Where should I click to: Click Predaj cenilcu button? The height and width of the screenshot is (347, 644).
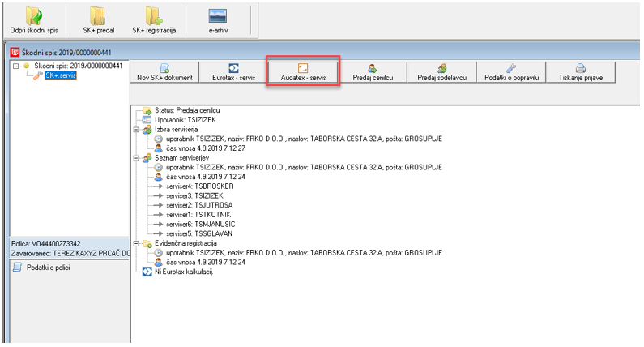372,71
